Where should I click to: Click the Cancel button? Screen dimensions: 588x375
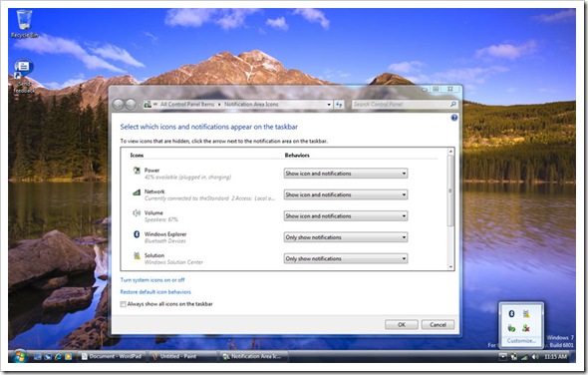pos(438,325)
